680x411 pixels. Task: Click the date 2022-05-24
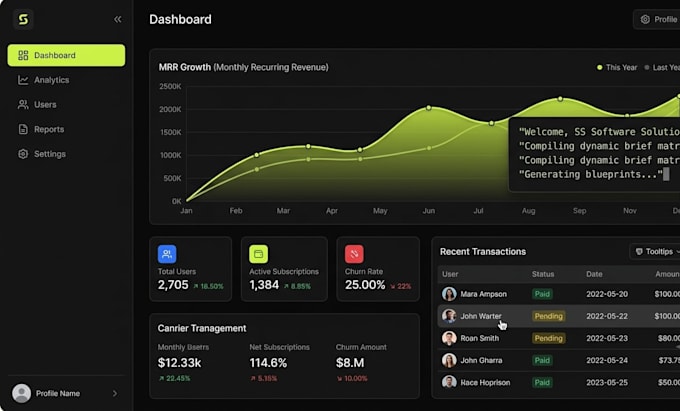pyautogui.click(x=607, y=360)
